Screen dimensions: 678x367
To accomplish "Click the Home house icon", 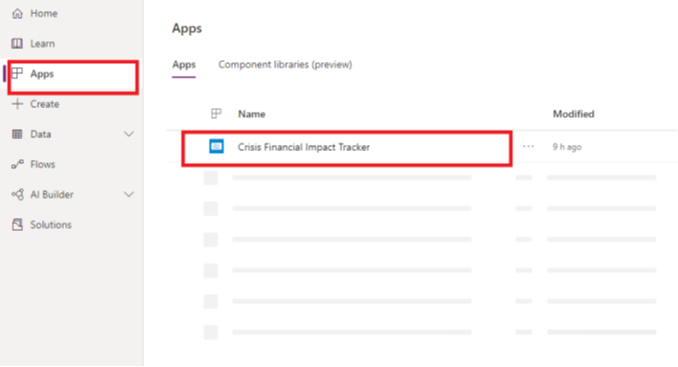I will [17, 13].
